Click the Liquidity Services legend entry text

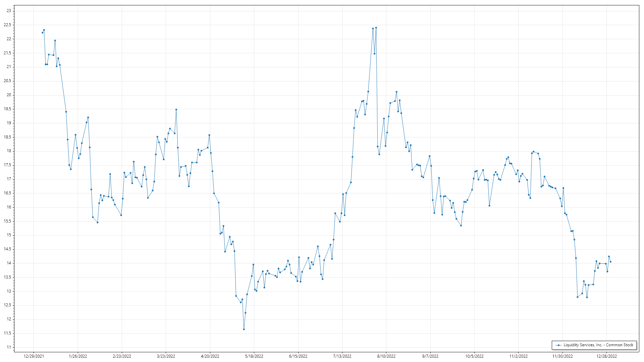point(598,345)
